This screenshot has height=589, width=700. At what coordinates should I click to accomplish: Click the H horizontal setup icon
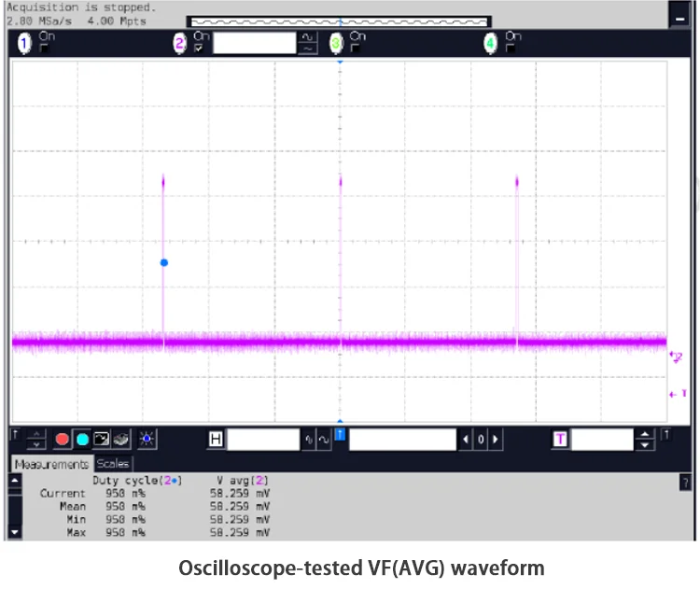click(x=216, y=439)
